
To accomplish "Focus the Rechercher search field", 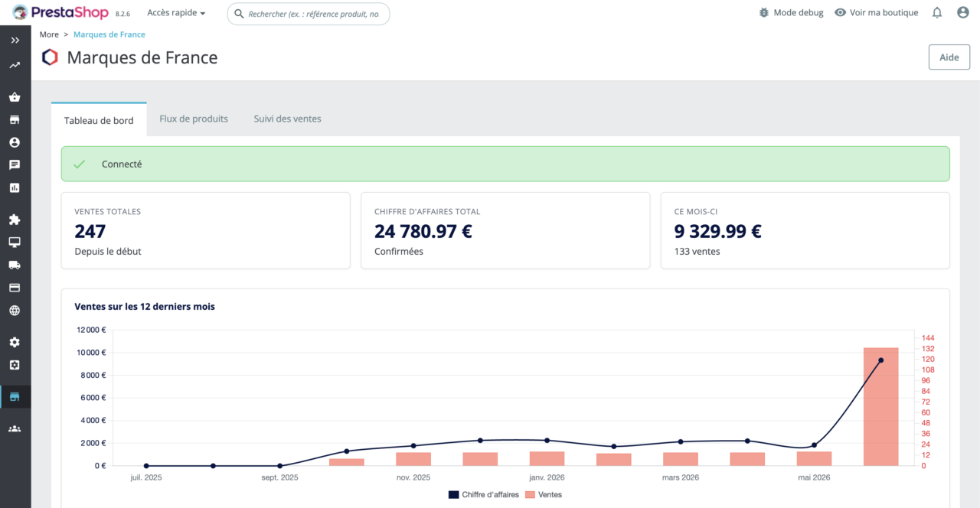I will click(309, 14).
